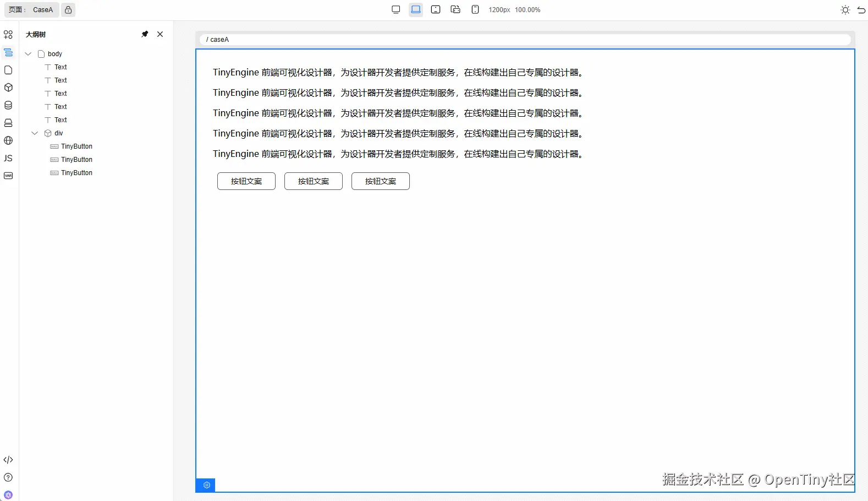Click the first 按钮文案 button on canvas
Image resolution: width=868 pixels, height=501 pixels.
(x=246, y=181)
